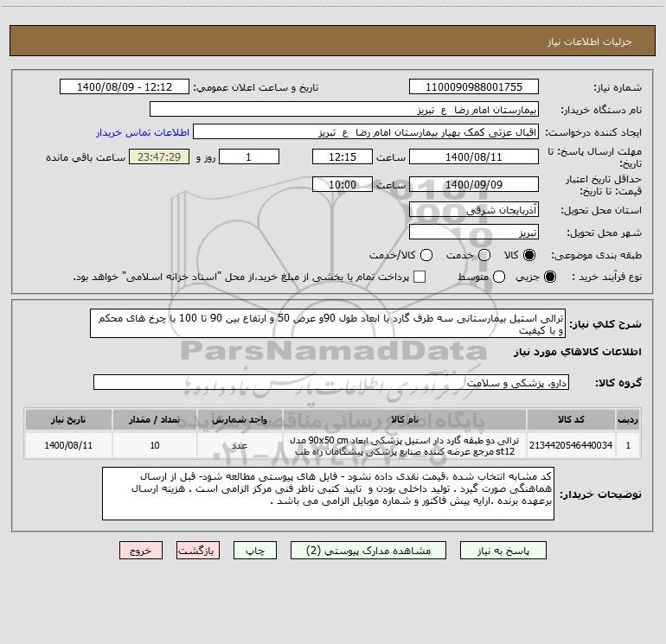Screen dimensions: 666x644
Task: Click the ردیف column header
Action: tap(628, 419)
